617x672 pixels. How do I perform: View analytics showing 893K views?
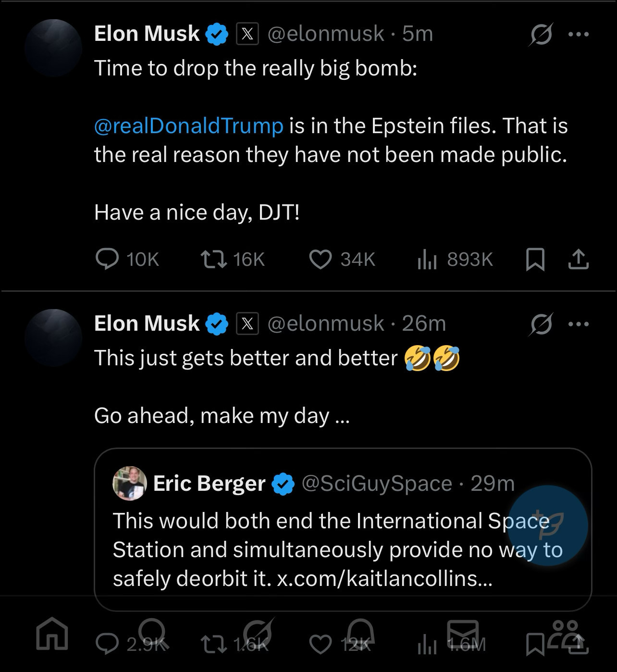pos(455,260)
